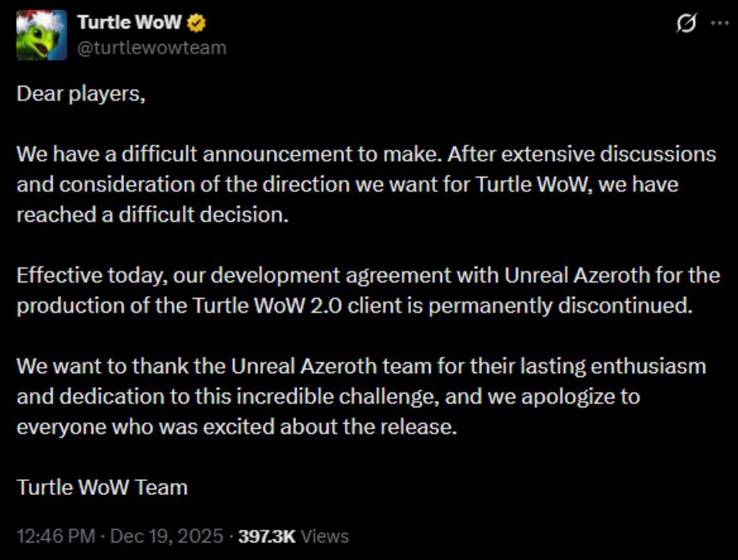The width and height of the screenshot is (738, 560).
Task: Click the 12:46 PM timestamp
Action: click(55, 536)
